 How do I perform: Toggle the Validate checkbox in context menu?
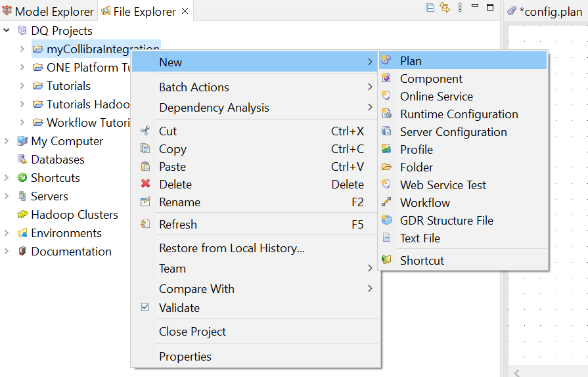(x=145, y=307)
